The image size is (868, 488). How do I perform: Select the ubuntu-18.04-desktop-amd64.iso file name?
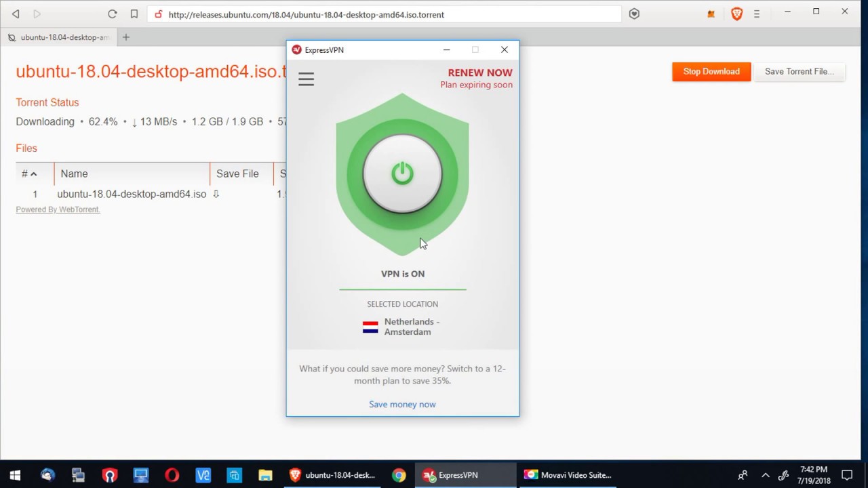click(132, 194)
